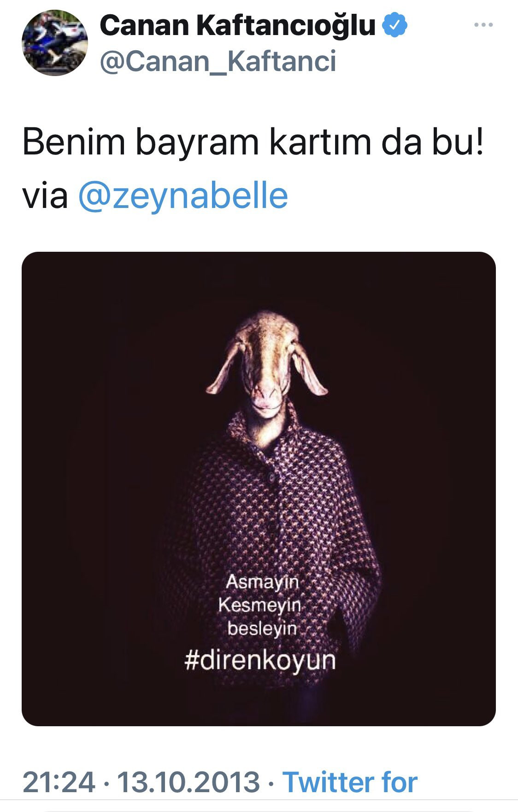Click the word "via" in the tweet
This screenshot has height=812, width=518.
point(45,196)
